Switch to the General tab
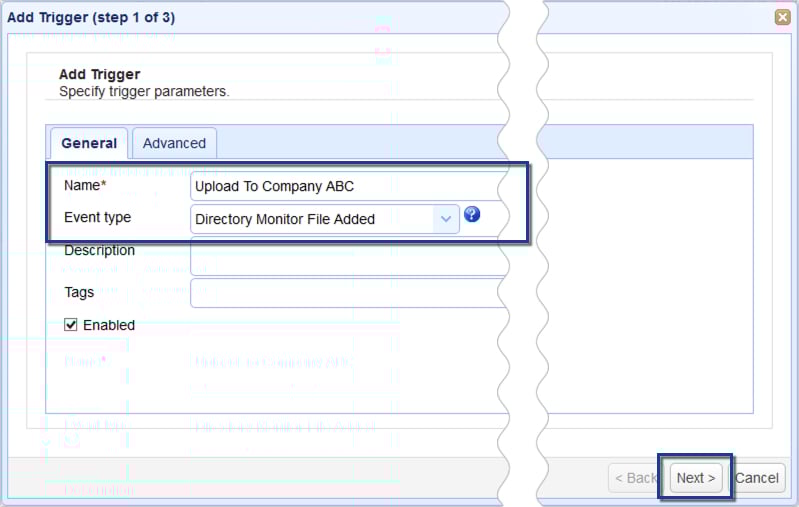 tap(89, 143)
